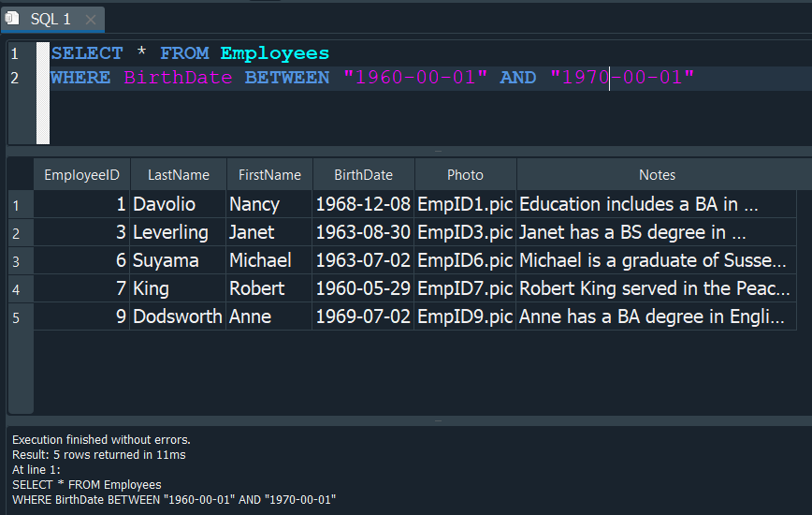Select row number 4 header

click(x=17, y=289)
